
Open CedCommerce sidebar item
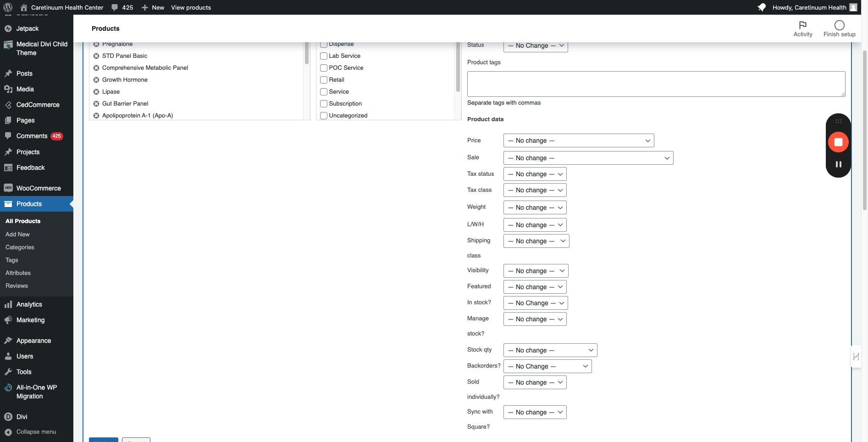(37, 105)
